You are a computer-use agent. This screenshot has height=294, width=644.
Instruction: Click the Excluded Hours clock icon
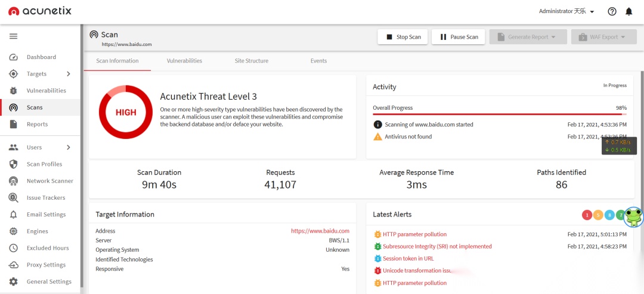(14, 249)
